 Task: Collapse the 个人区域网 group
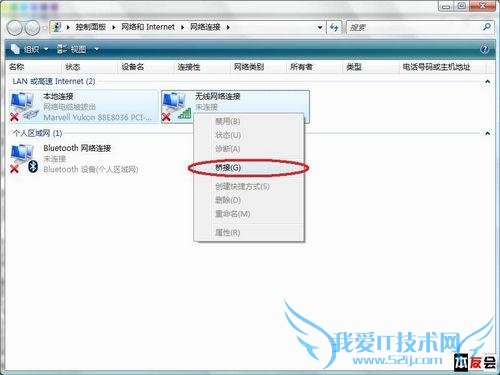(488, 133)
